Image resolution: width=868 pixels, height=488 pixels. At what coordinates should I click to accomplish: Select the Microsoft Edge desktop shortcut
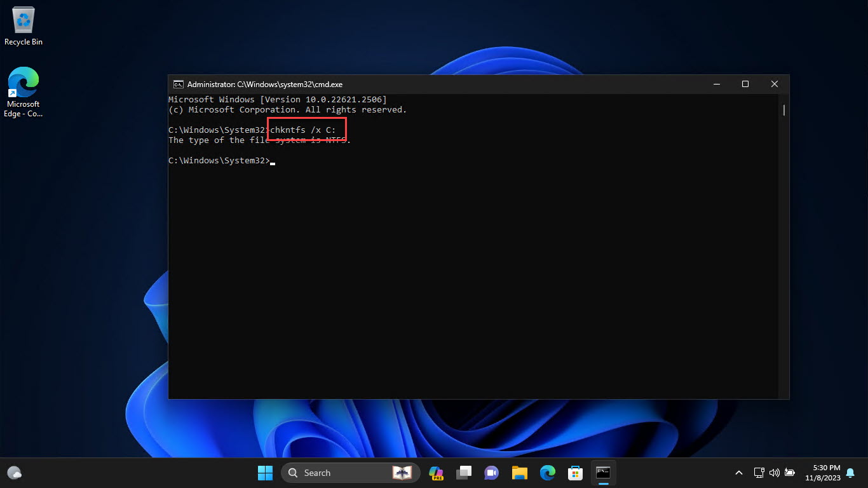click(x=24, y=93)
